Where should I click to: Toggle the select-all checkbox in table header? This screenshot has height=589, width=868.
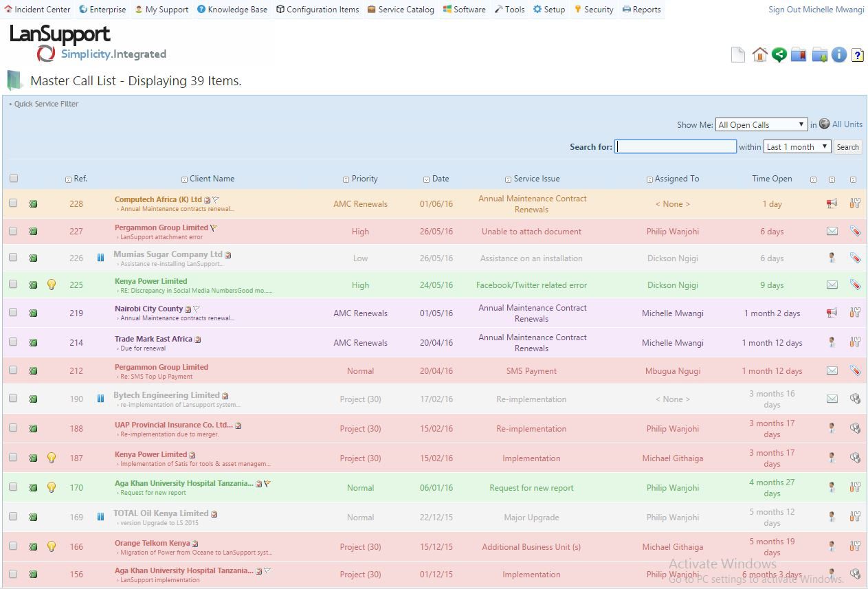13,179
